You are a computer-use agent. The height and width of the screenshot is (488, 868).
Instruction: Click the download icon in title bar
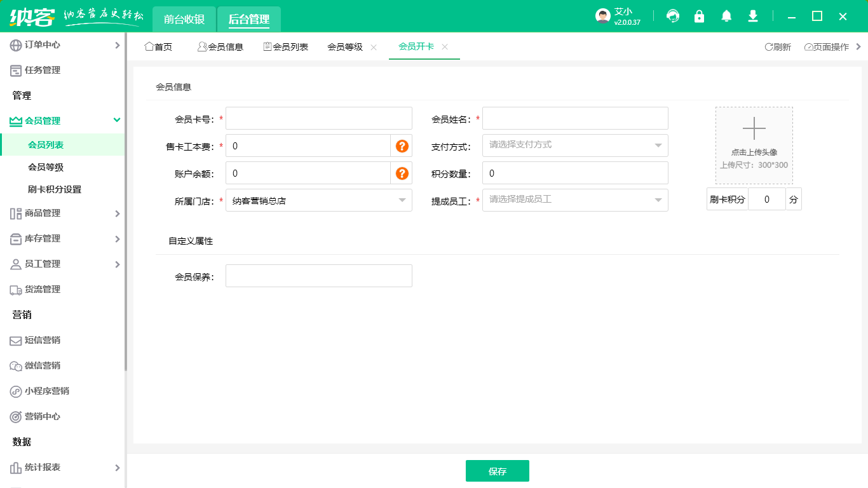click(752, 16)
